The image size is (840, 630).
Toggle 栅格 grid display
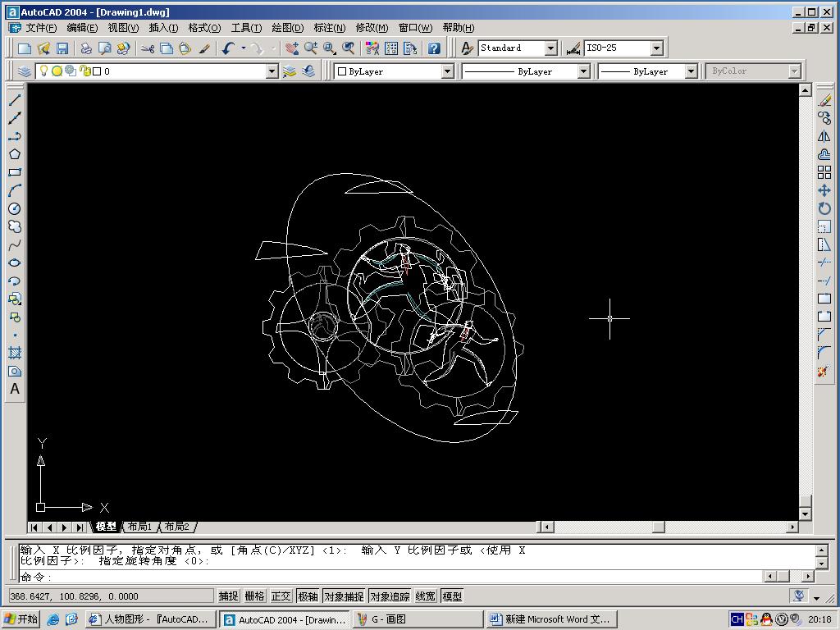[254, 596]
